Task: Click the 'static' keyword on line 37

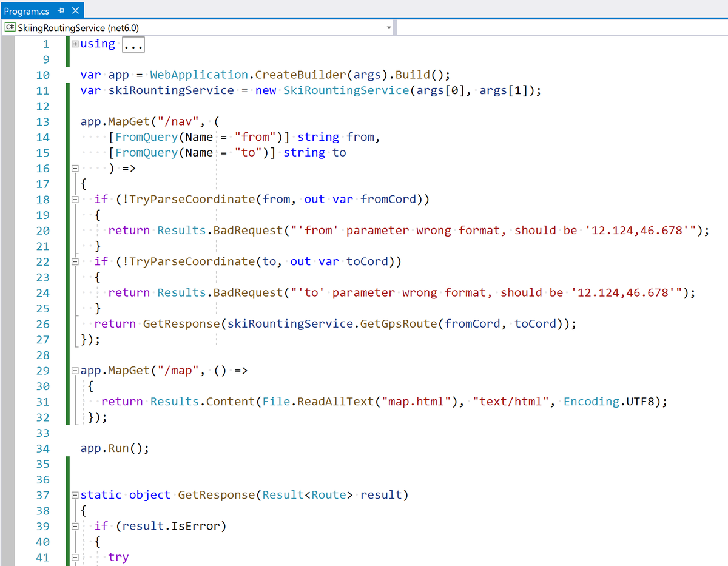Action: click(x=101, y=495)
